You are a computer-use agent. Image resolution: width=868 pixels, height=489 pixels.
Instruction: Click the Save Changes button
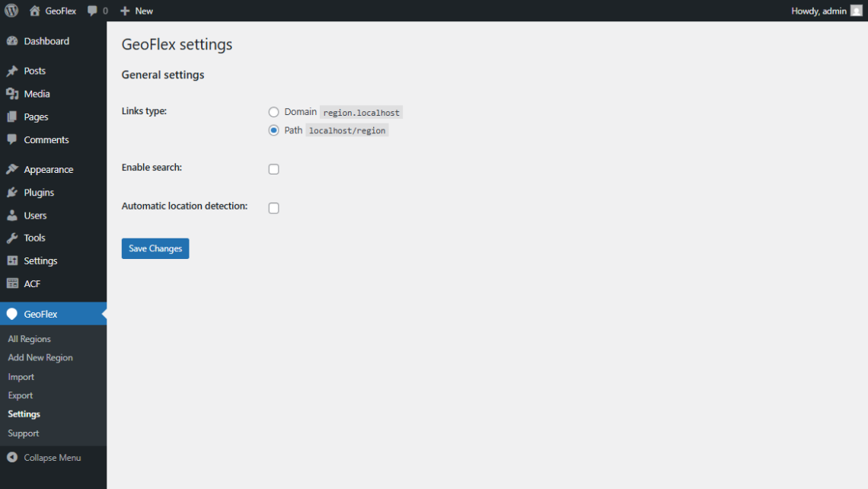[155, 248]
